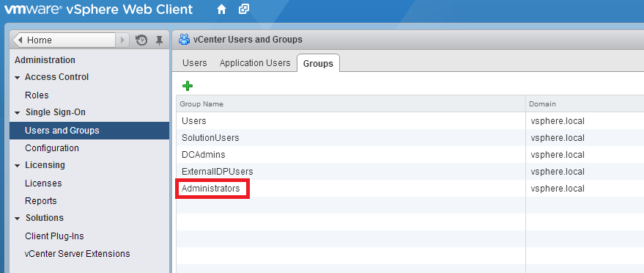This screenshot has height=273, width=644.
Task: Open vCenter Server Extensions
Action: point(77,254)
